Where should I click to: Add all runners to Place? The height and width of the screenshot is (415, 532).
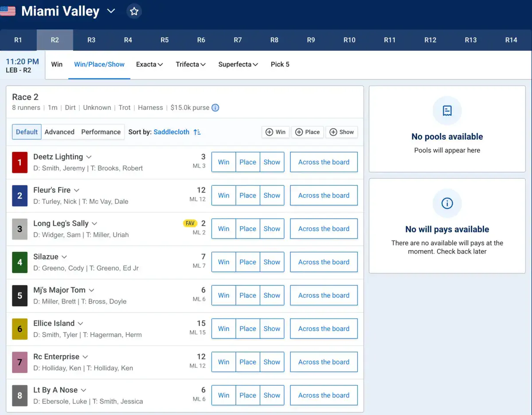307,132
